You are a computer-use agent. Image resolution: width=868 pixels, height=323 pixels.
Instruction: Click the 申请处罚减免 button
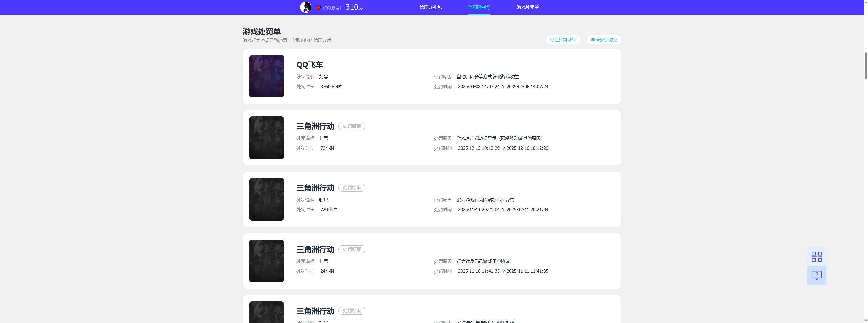[604, 40]
